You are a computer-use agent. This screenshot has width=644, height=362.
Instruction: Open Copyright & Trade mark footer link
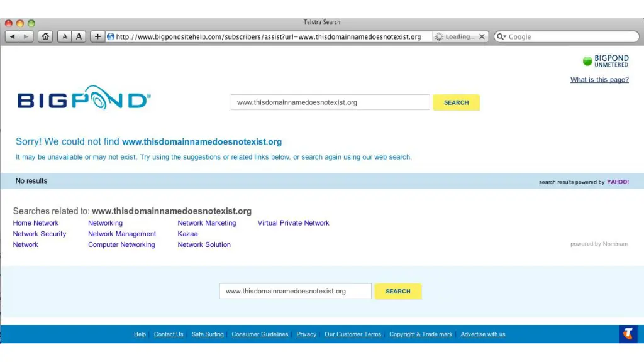pos(421,334)
